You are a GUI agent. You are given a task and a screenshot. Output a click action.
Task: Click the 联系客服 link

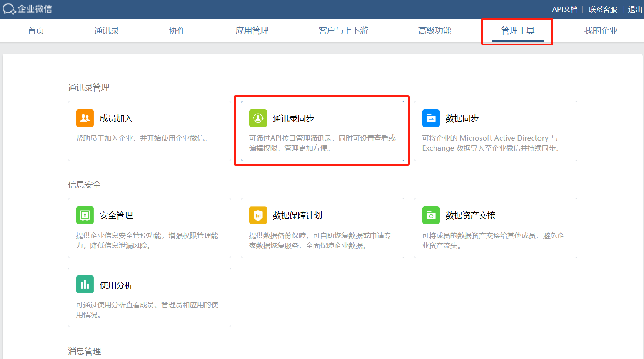click(x=603, y=10)
